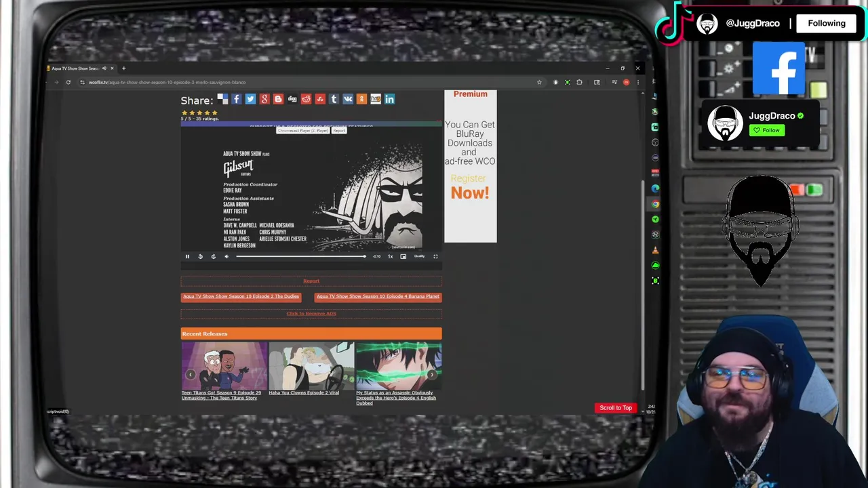Open the Report link below the player
Screen dimensions: 868x488
tap(311, 281)
